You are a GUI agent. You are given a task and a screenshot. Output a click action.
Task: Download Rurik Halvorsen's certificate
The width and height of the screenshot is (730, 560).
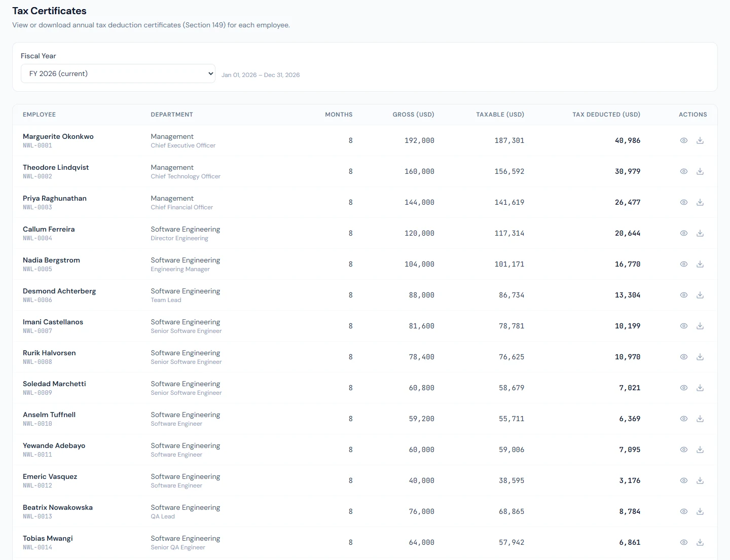pos(700,357)
